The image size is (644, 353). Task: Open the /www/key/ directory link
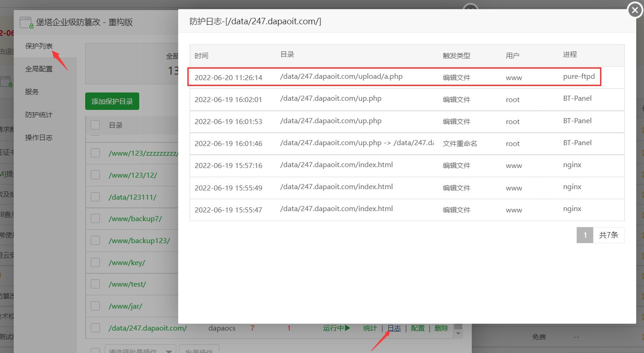click(x=127, y=263)
